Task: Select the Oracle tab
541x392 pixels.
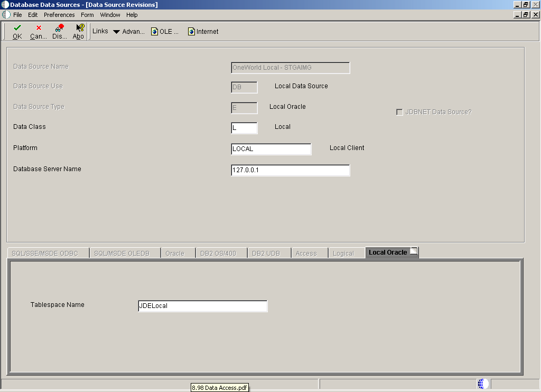Action: point(178,253)
